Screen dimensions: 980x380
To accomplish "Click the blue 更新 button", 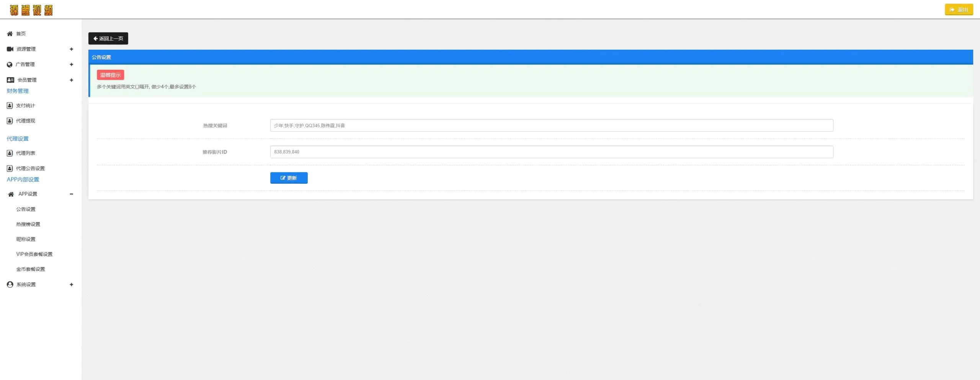I will tap(289, 178).
